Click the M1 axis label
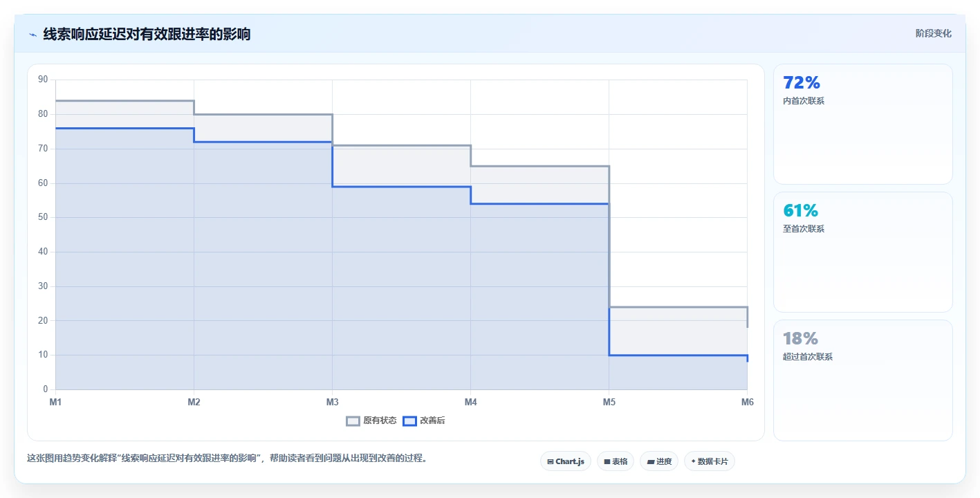This screenshot has height=498, width=980. [x=55, y=402]
